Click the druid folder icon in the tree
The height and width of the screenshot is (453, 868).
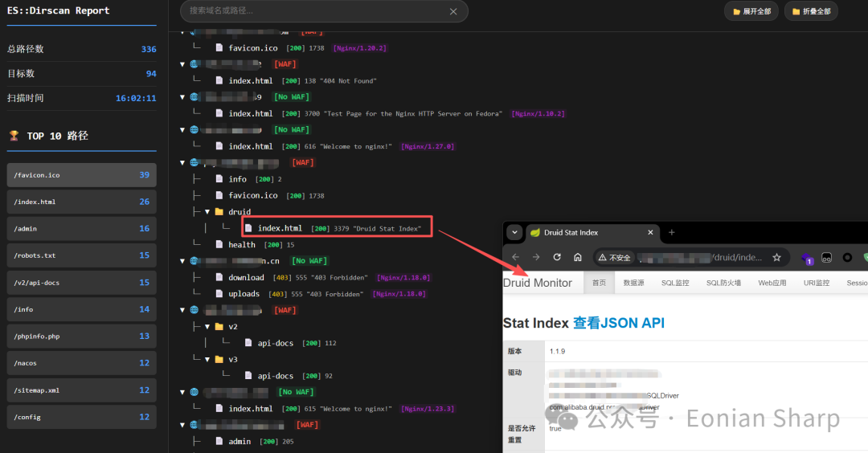219,212
